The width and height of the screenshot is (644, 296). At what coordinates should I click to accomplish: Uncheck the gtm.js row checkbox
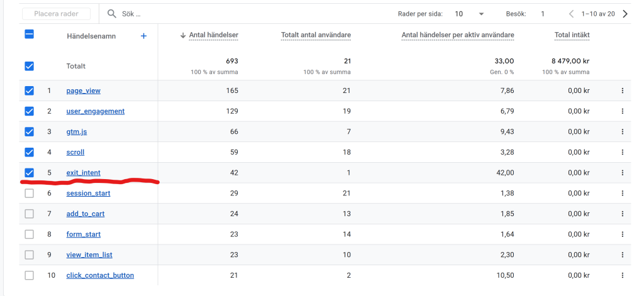tap(29, 132)
